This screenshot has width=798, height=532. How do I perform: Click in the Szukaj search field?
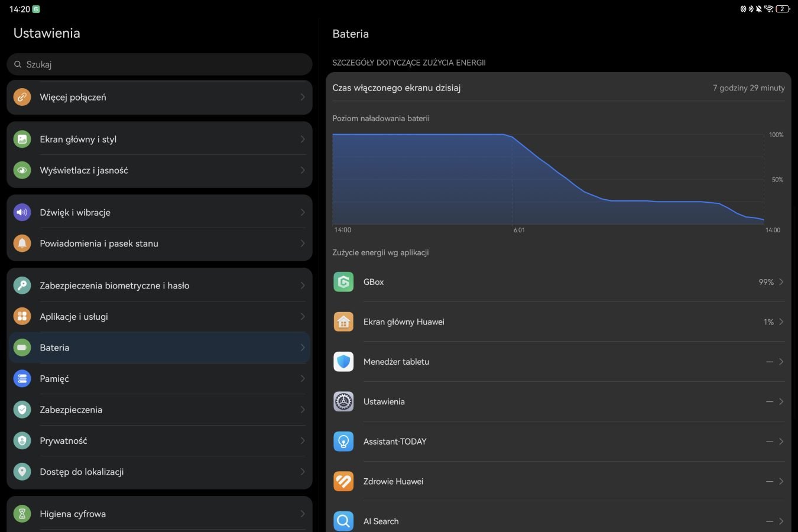pos(160,64)
